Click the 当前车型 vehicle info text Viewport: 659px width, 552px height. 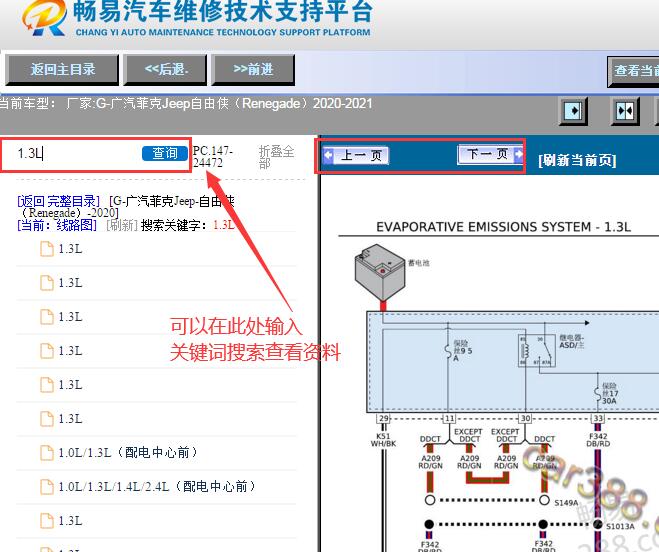point(186,103)
